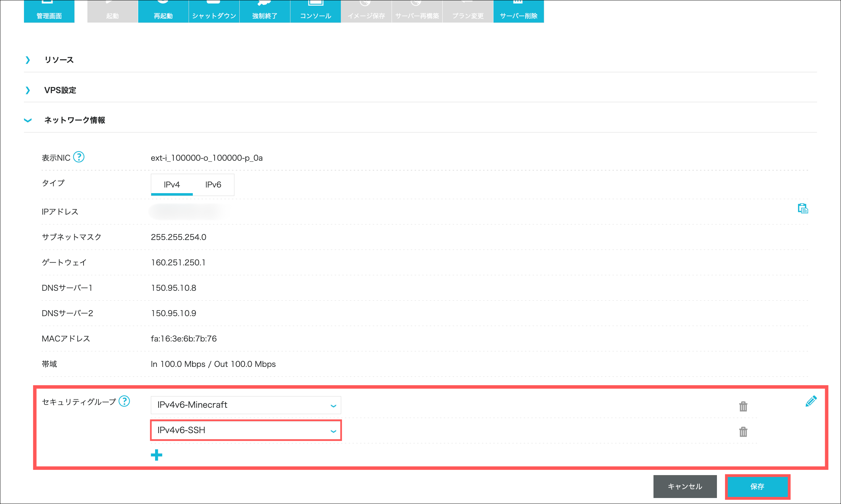The width and height of the screenshot is (841, 504).
Task: Click the 管理画面 toolbar button
Action: [x=49, y=11]
